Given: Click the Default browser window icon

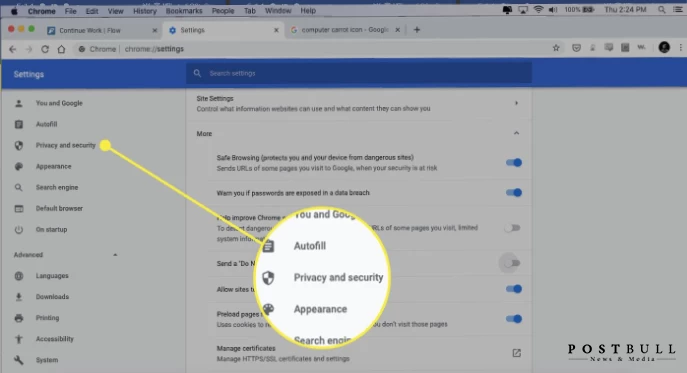Looking at the screenshot, I should point(18,209).
